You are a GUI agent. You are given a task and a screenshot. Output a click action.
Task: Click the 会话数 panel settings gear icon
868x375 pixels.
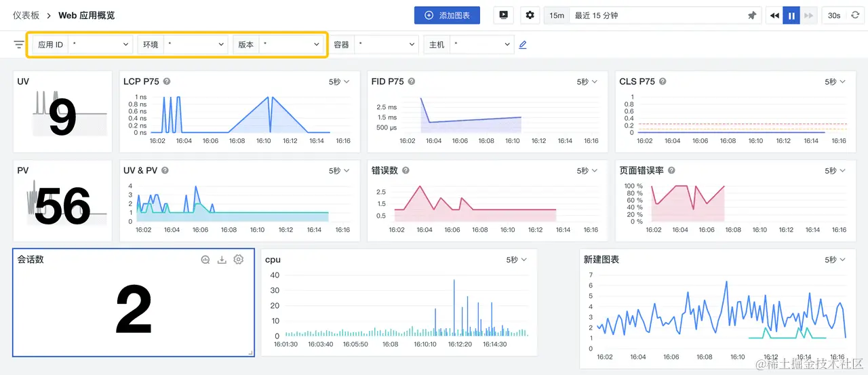pyautogui.click(x=238, y=259)
